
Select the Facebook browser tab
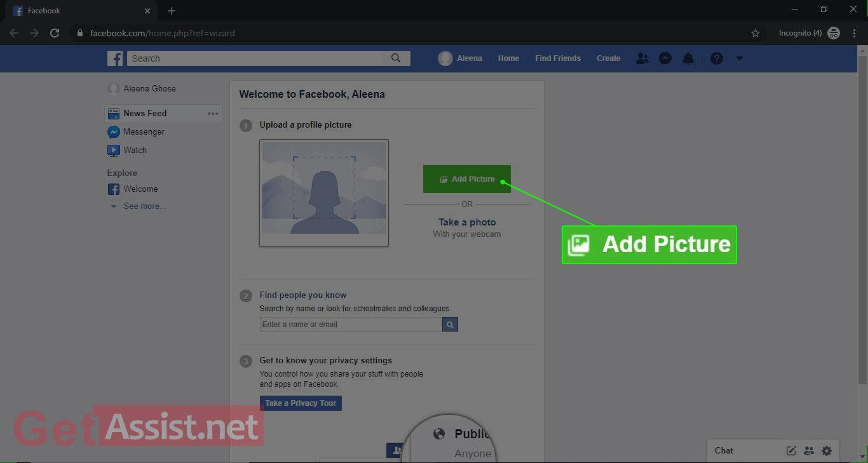83,11
